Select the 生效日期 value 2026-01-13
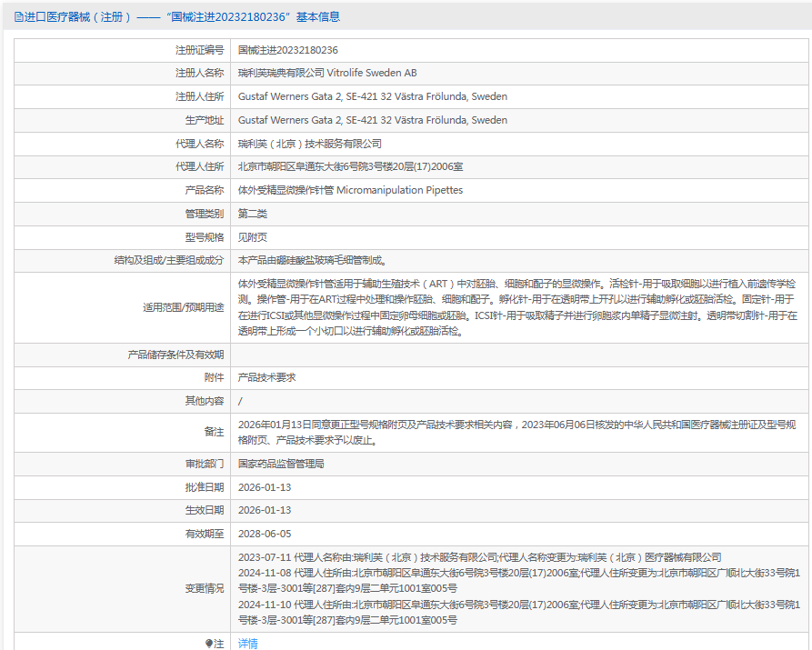 tap(265, 510)
